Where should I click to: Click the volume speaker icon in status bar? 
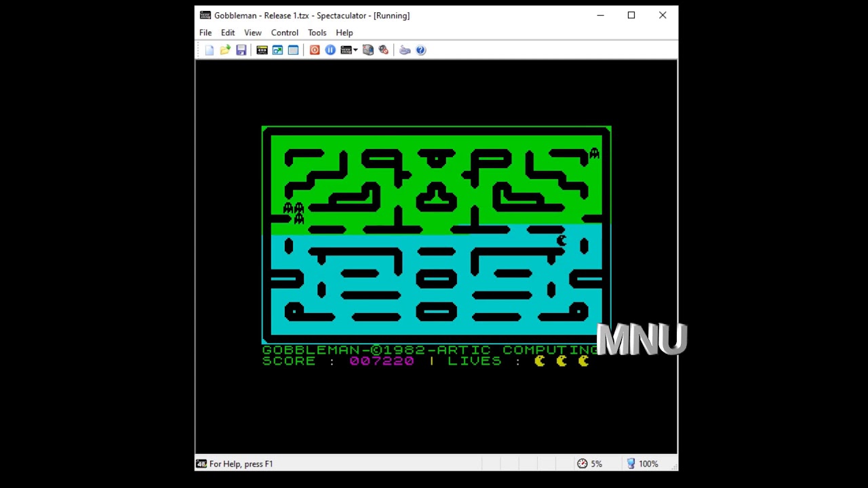click(x=631, y=464)
